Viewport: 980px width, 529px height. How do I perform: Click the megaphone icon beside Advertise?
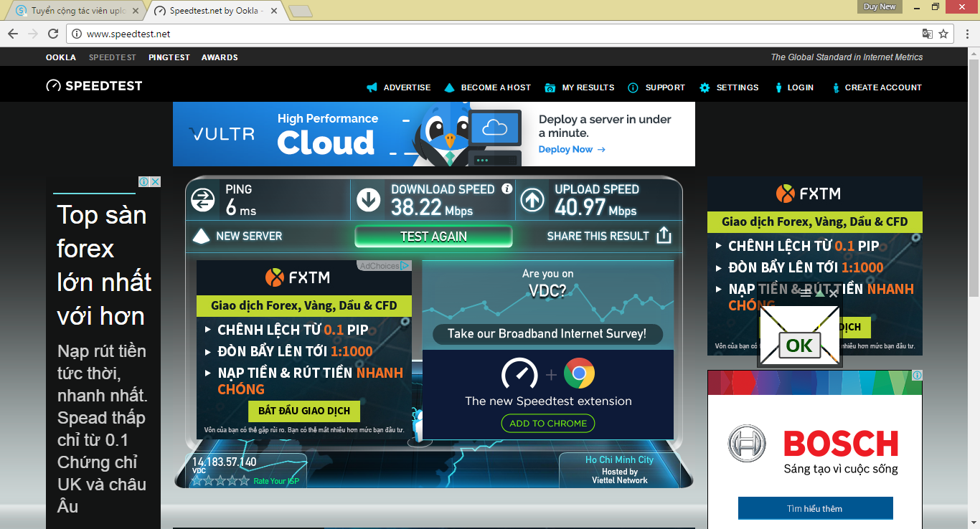(372, 87)
